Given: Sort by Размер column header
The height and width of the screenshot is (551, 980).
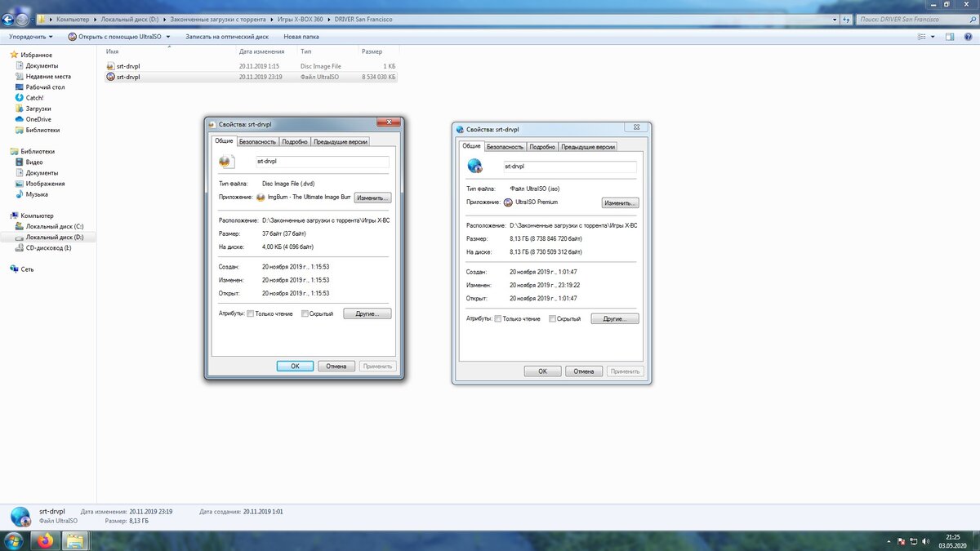Looking at the screenshot, I should (x=372, y=51).
